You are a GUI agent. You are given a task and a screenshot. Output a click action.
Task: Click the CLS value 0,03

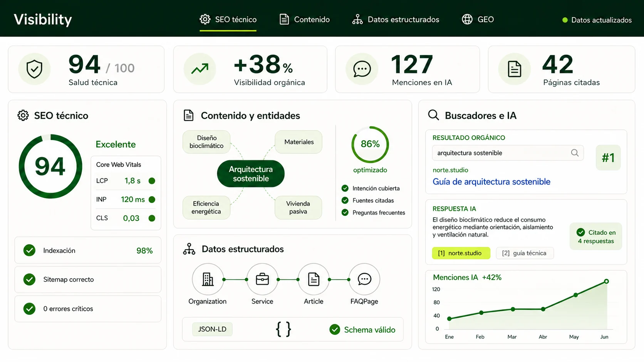click(x=131, y=218)
